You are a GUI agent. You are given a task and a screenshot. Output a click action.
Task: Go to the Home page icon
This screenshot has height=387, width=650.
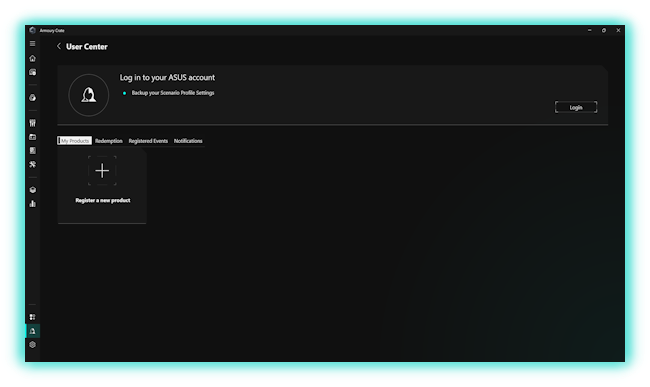[33, 58]
